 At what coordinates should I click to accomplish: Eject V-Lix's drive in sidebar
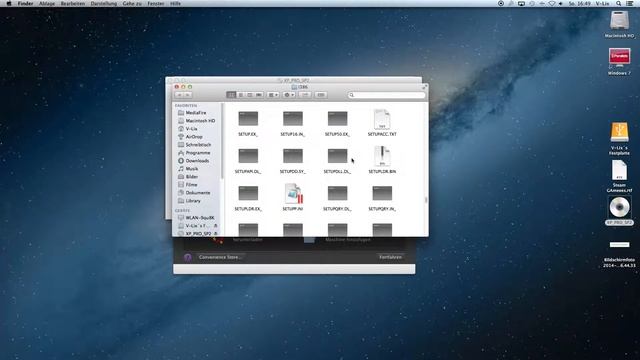[216, 226]
